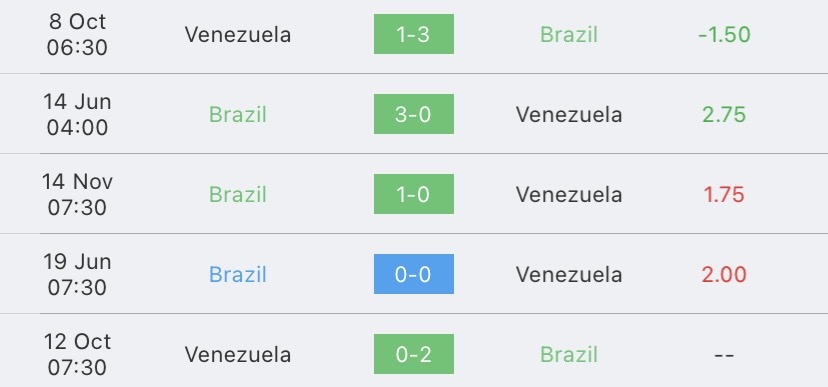
Task: Open the 3-0 Brazil vs Venezuela score
Action: pyautogui.click(x=413, y=114)
